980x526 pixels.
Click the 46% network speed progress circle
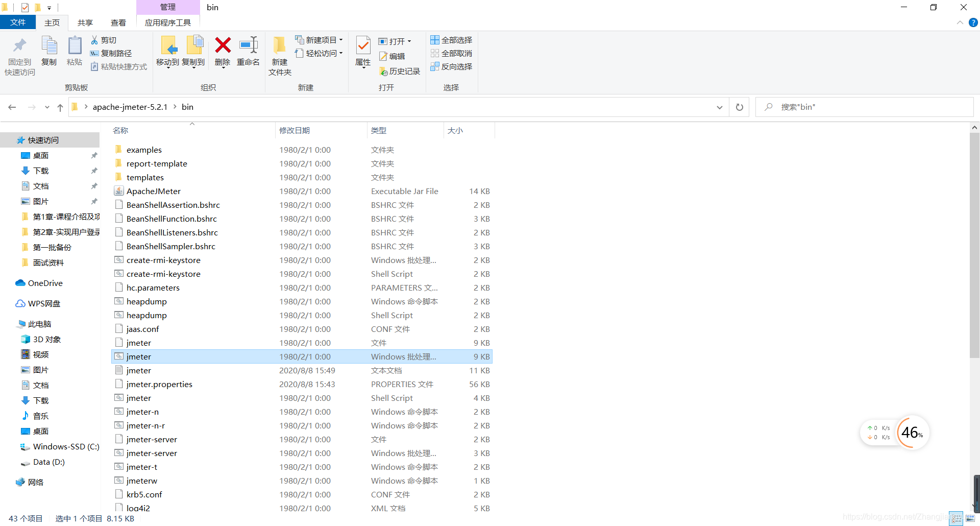click(x=912, y=433)
